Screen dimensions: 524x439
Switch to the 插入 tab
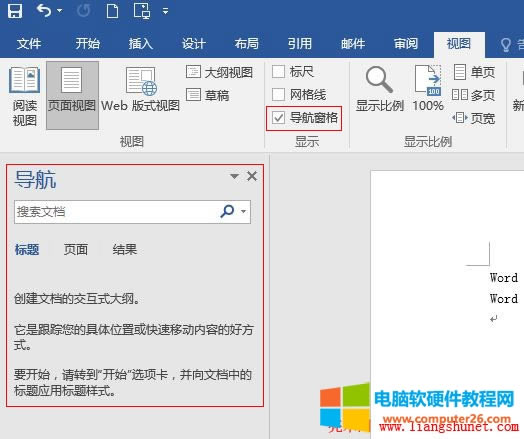click(x=141, y=44)
